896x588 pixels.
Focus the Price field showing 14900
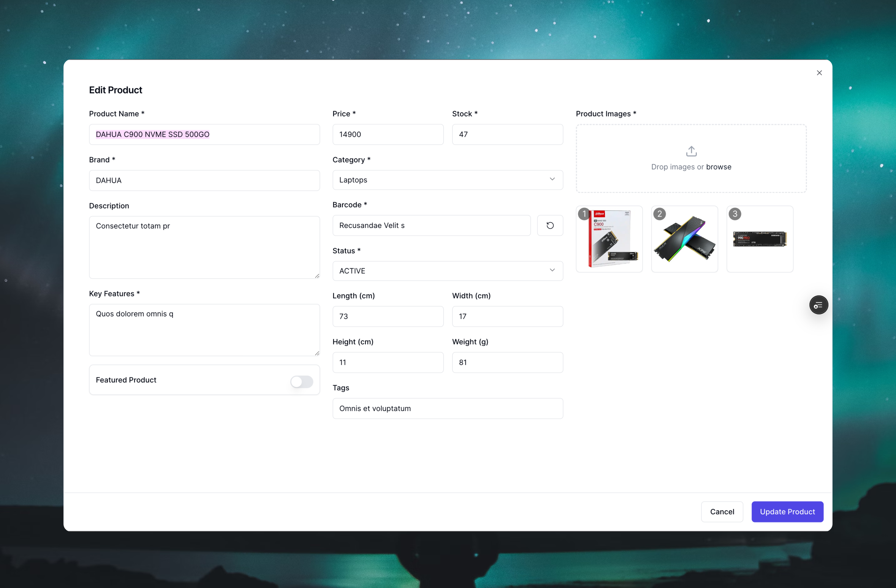coord(388,134)
